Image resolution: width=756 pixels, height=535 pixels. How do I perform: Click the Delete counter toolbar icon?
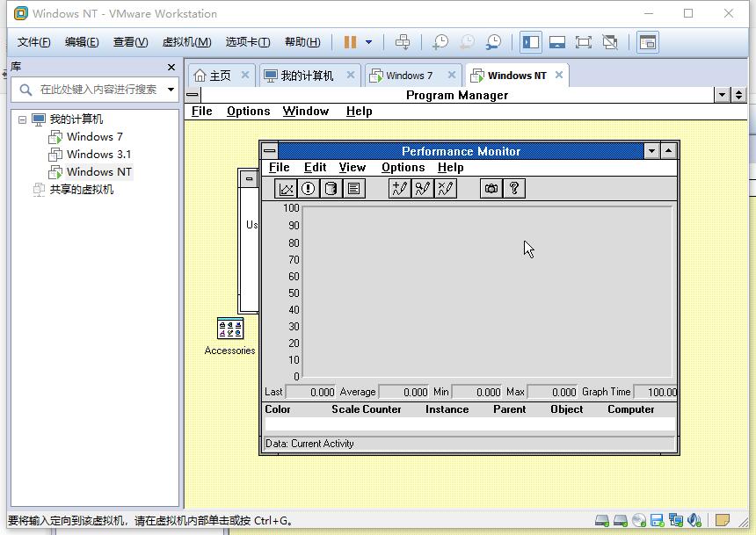coord(446,189)
